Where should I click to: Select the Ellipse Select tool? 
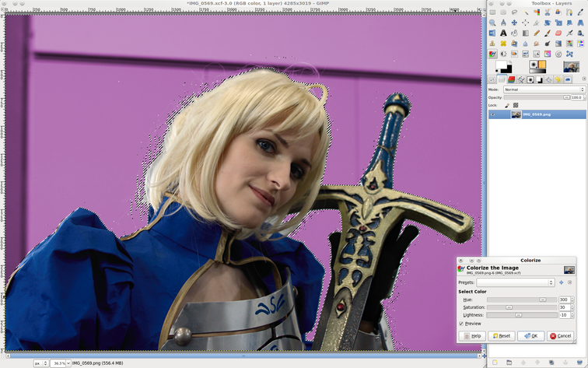click(x=503, y=12)
